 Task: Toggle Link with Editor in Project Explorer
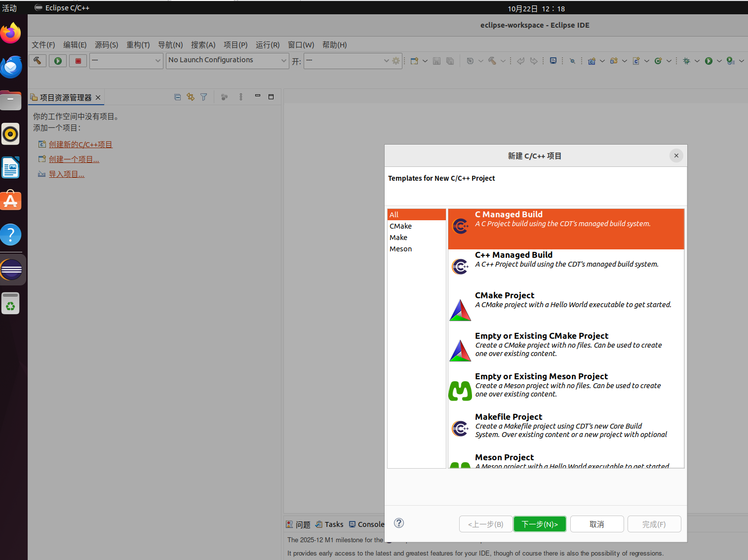tap(191, 97)
